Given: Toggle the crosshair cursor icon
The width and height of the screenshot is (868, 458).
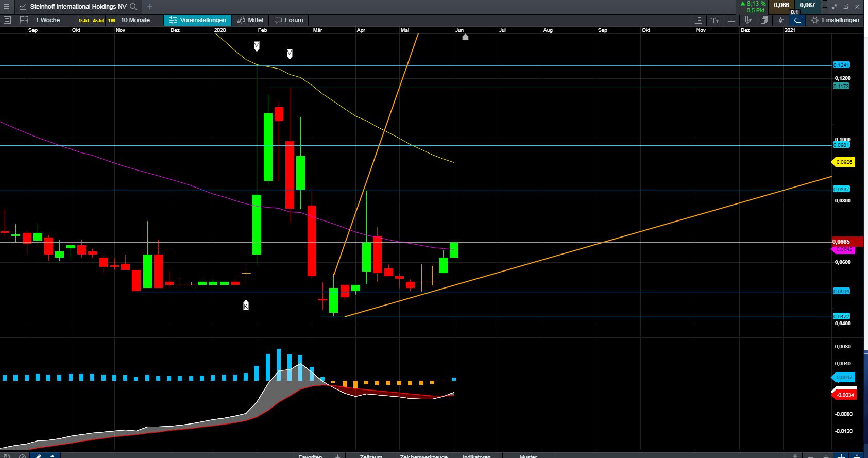Looking at the screenshot, I should [x=781, y=20].
